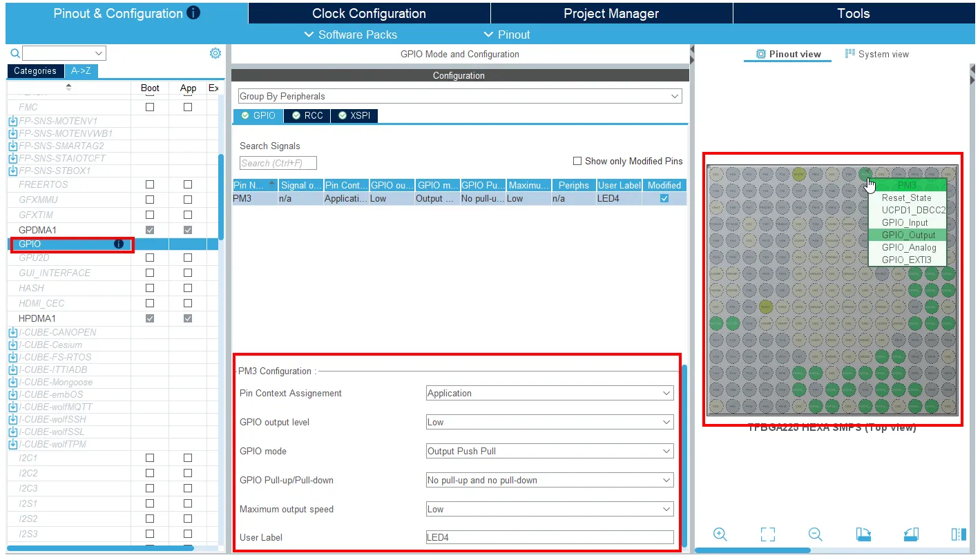
Task: Expand the Pinout menu
Action: (506, 35)
